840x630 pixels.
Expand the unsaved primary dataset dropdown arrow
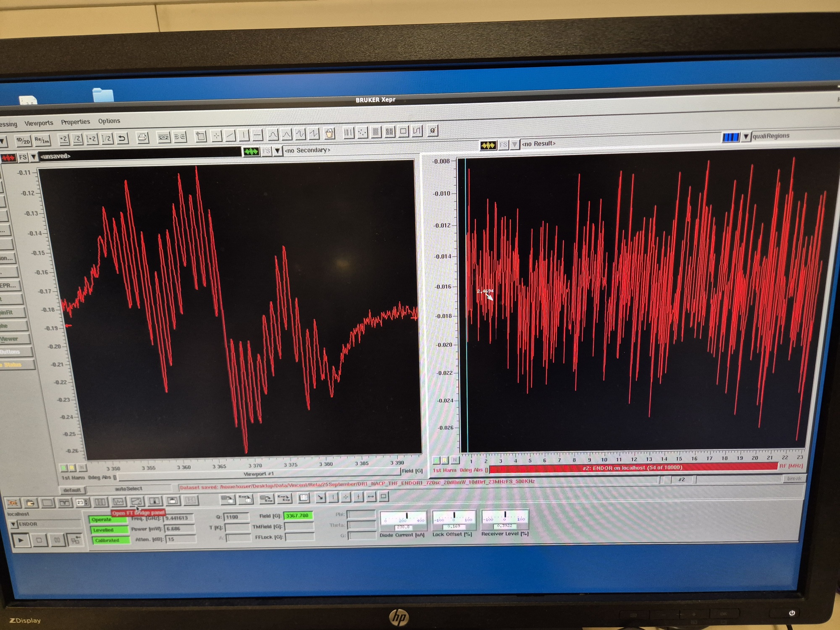point(34,157)
